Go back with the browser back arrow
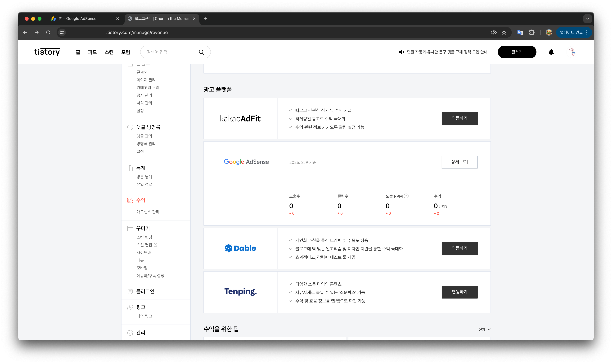Viewport: 612px width, 364px height. click(25, 32)
